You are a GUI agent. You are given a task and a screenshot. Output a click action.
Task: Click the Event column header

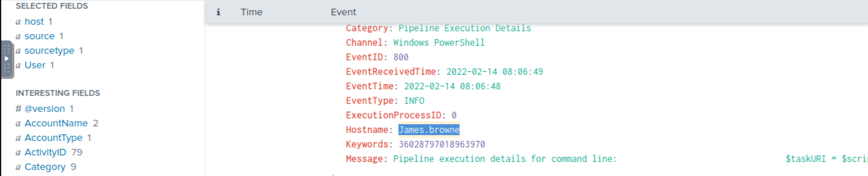(343, 12)
